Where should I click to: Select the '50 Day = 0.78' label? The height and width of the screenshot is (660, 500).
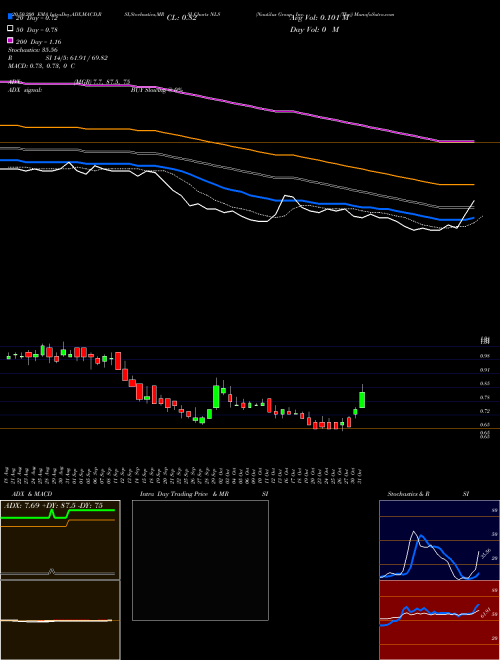point(37,30)
